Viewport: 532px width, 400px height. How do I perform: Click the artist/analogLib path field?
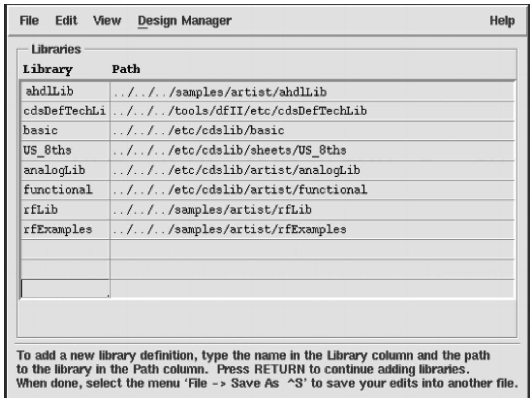coord(312,170)
